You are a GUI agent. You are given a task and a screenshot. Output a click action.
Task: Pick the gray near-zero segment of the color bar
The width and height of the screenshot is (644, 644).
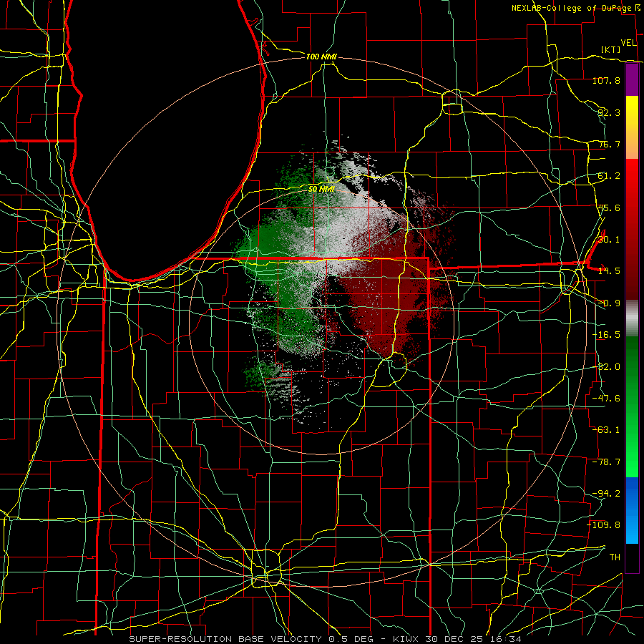tap(632, 318)
